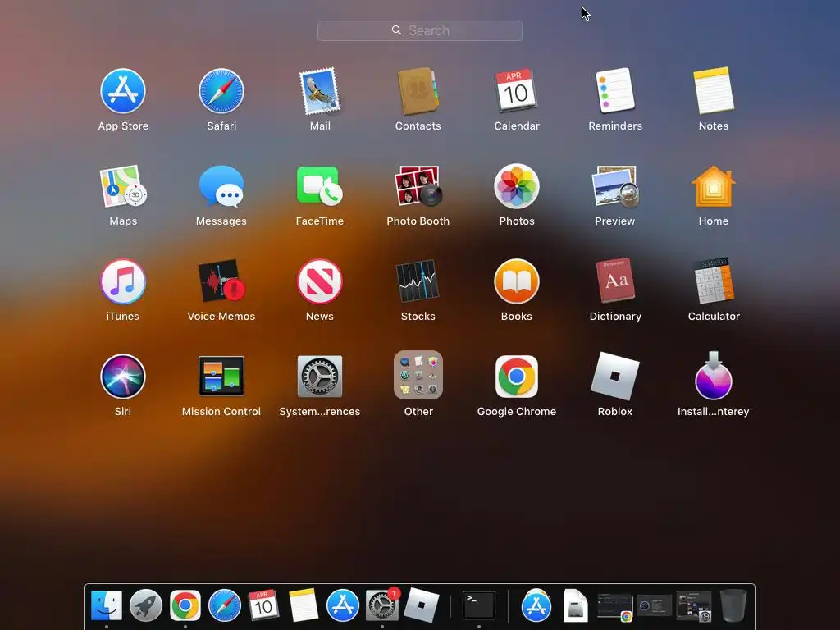The image size is (840, 630).
Task: Open System Preferences in the Launchpad grid
Action: pyautogui.click(x=320, y=377)
